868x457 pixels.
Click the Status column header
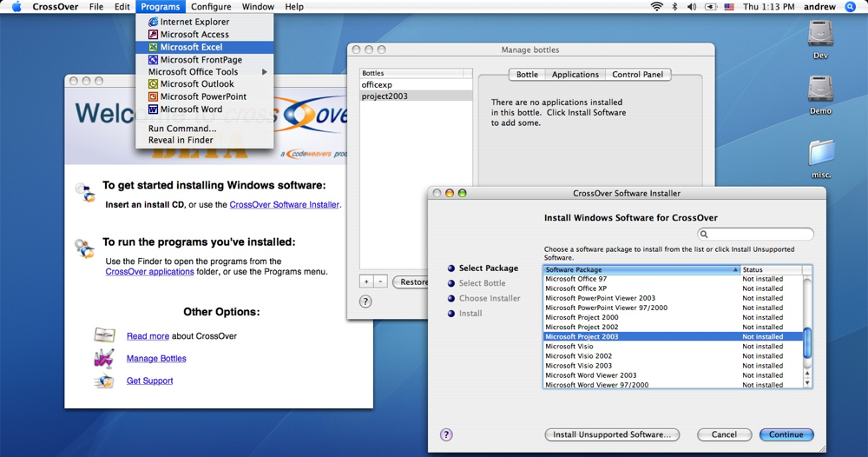(771, 269)
